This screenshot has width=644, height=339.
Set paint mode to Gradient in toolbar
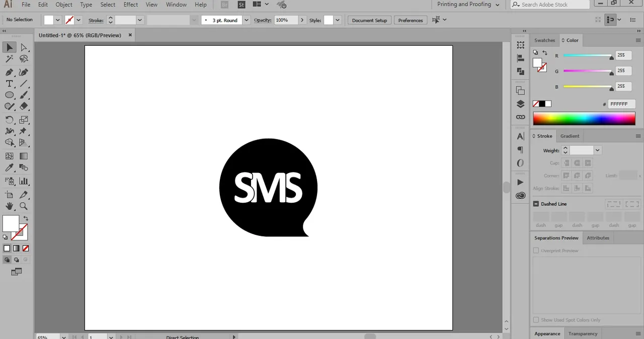pyautogui.click(x=16, y=248)
